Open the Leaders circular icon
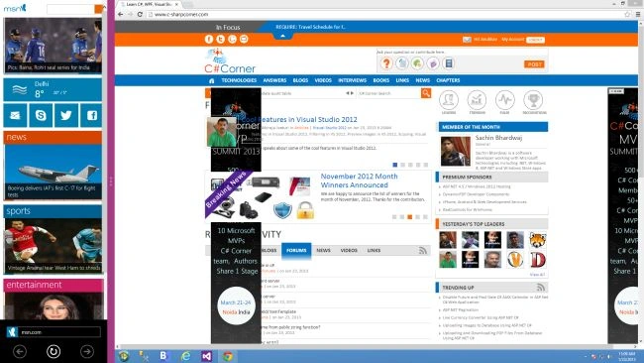The image size is (644, 363). click(449, 100)
